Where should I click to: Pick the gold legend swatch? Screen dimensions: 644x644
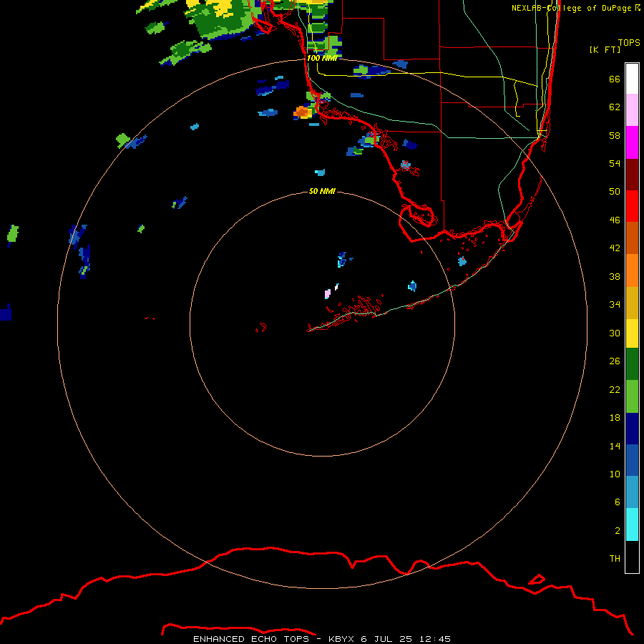(x=632, y=303)
